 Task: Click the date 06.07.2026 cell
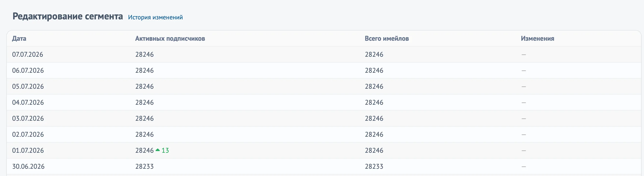28,70
